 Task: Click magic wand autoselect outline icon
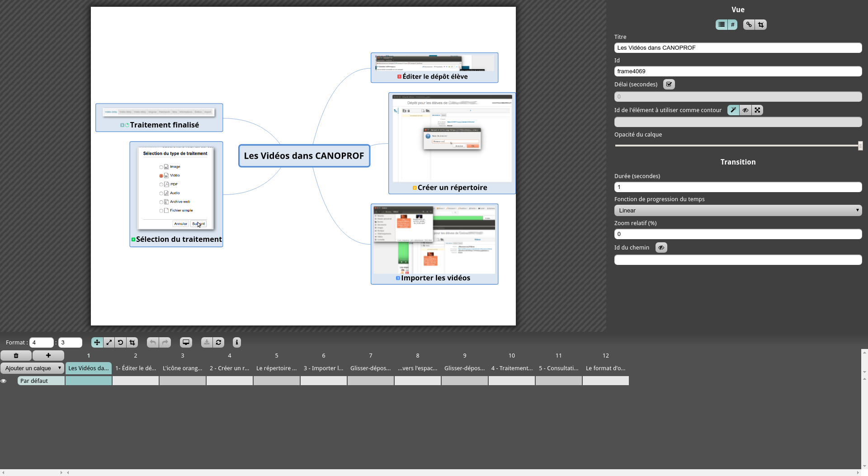point(733,110)
